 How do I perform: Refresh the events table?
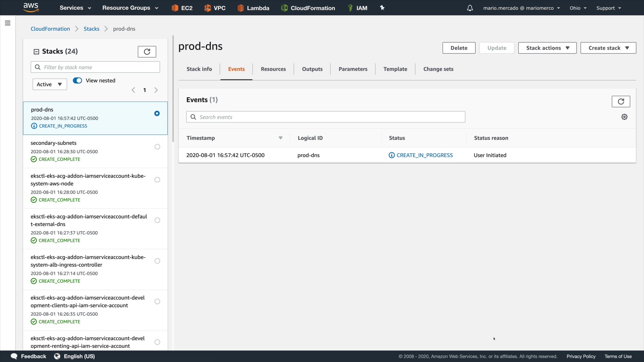pyautogui.click(x=621, y=102)
